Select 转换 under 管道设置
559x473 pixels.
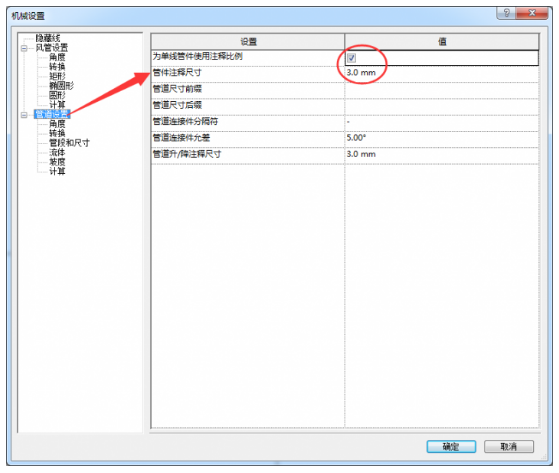point(57,133)
